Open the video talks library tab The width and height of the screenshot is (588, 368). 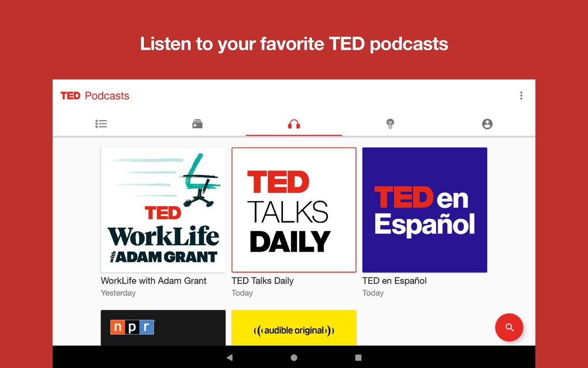(x=198, y=124)
